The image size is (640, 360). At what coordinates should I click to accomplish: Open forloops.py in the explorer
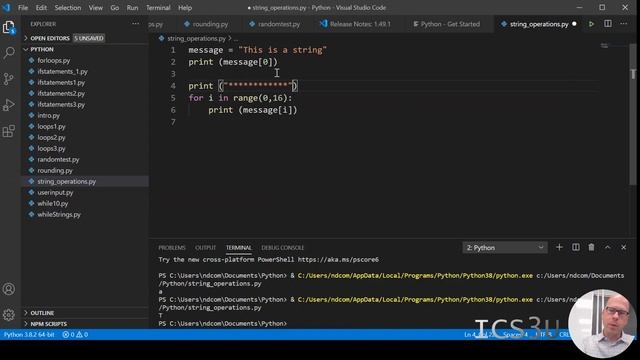(53, 60)
